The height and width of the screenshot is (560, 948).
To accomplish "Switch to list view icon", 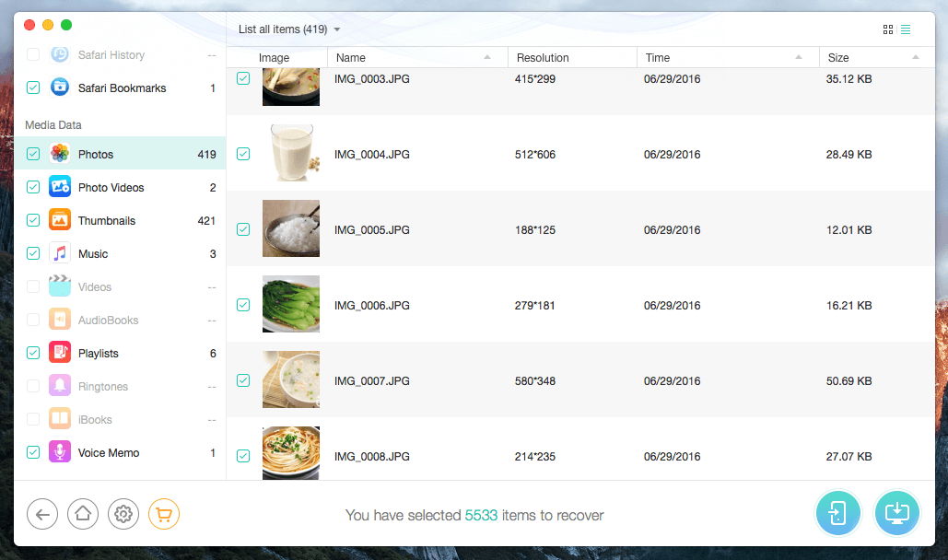I will (x=906, y=29).
